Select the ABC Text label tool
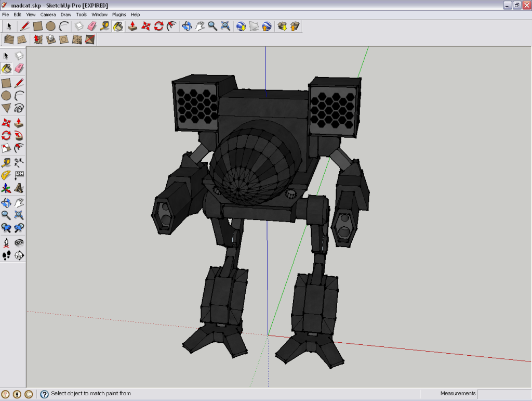The height and width of the screenshot is (401, 532). click(19, 175)
